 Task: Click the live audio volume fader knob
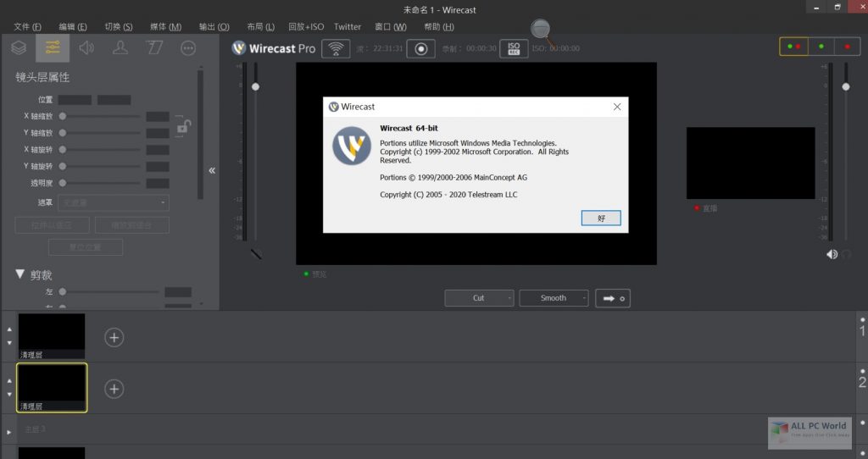846,87
